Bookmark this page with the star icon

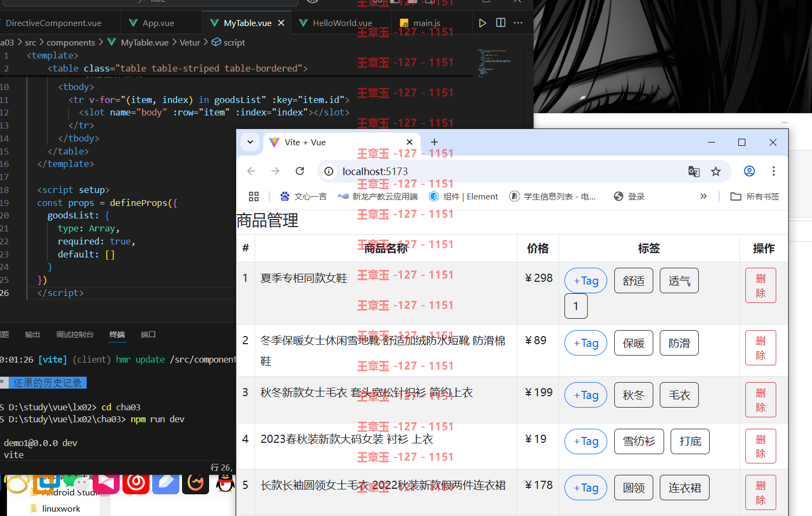tap(716, 171)
